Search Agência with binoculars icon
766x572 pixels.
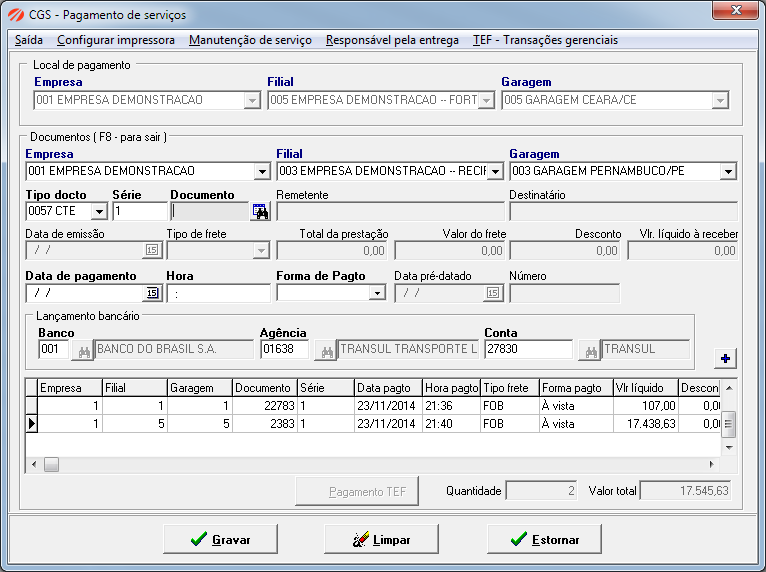click(326, 351)
